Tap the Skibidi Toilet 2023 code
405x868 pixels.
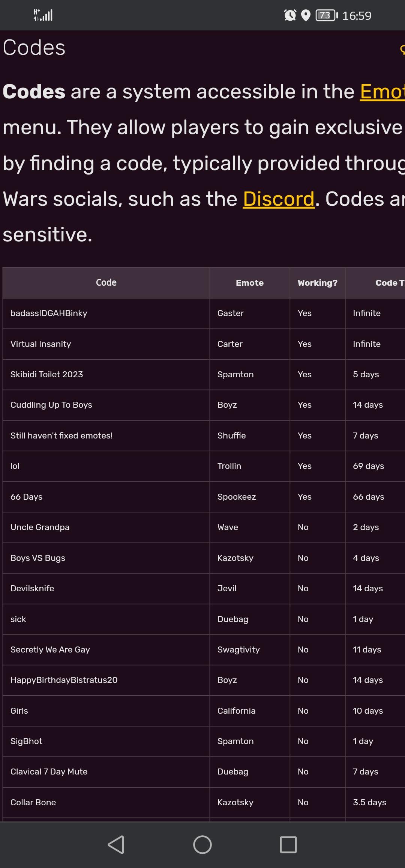coord(46,374)
